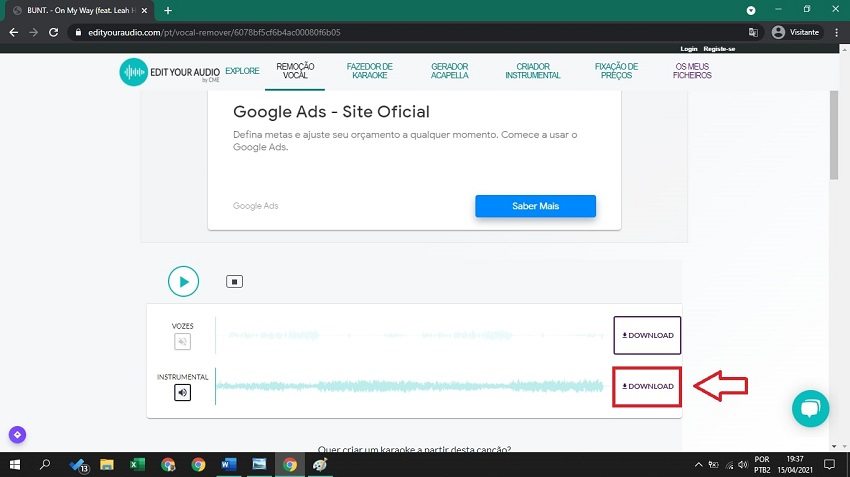
Task: Download the Vozes track
Action: (647, 335)
